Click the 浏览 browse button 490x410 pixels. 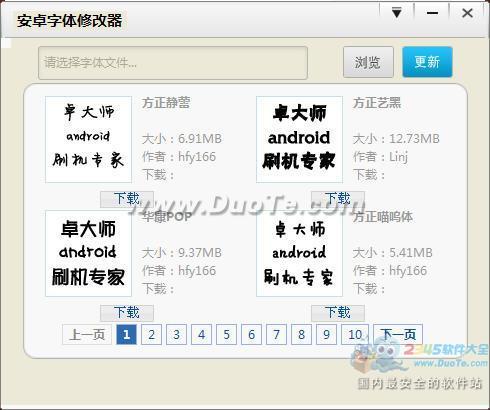point(368,62)
